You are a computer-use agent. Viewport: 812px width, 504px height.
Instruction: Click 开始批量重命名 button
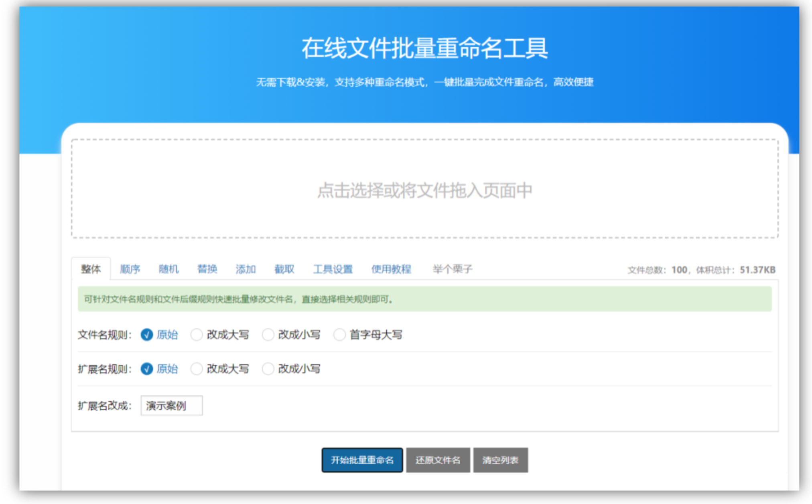[362, 460]
